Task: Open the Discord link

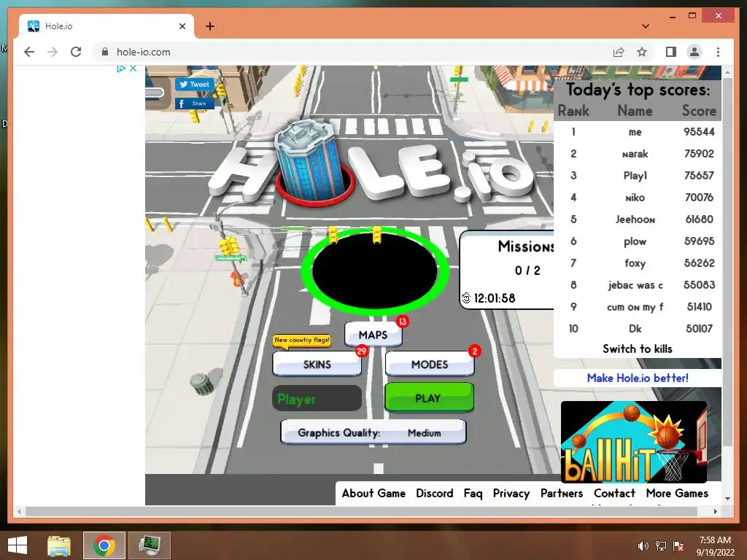Action: [435, 494]
